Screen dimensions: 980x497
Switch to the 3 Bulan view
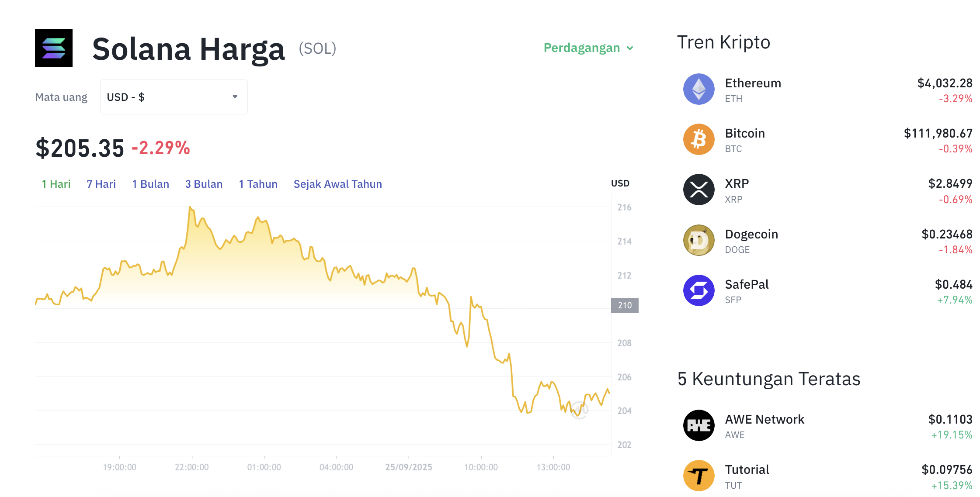coord(203,184)
